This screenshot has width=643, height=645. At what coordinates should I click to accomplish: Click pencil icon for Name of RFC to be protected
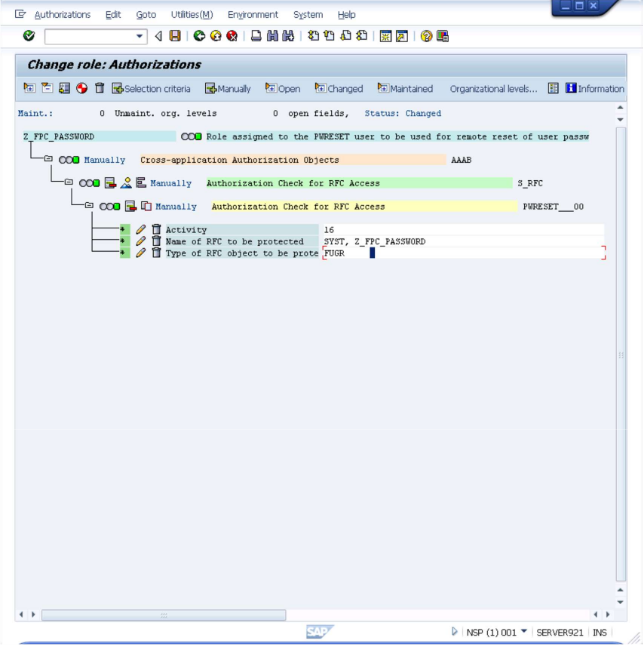coord(141,241)
